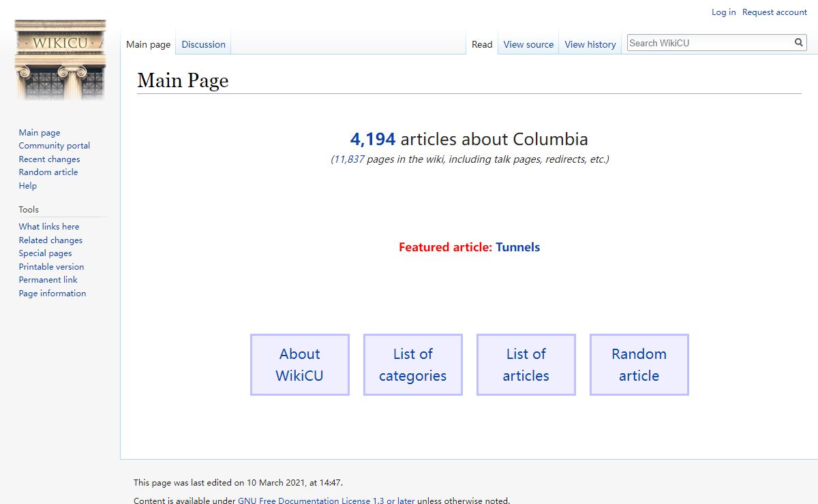818x504 pixels.
Task: Open Printable version
Action: [51, 266]
